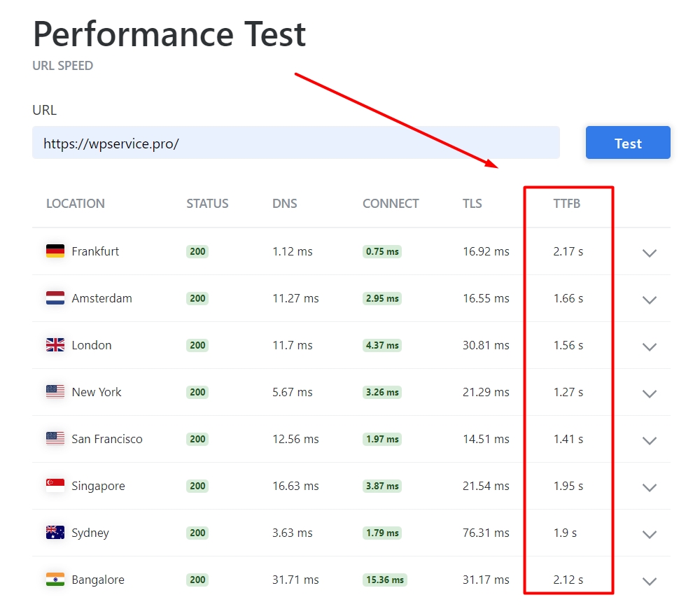Click the 2.12 s TTFB value
The height and width of the screenshot is (616, 700).
(568, 580)
